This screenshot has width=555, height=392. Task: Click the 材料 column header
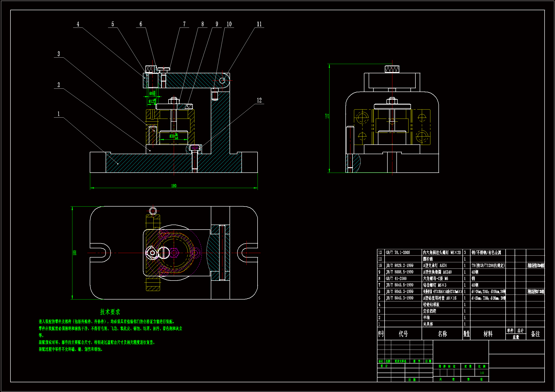(x=488, y=334)
